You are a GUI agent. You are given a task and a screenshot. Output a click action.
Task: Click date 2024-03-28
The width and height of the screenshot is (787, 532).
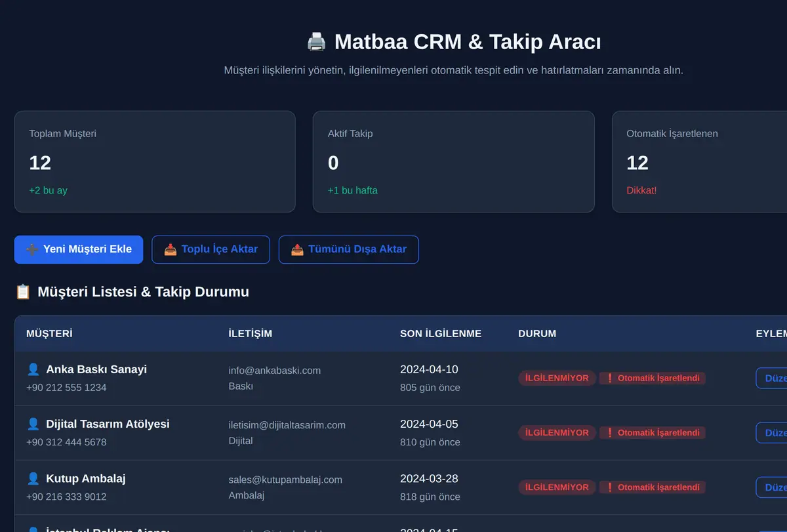tap(429, 478)
